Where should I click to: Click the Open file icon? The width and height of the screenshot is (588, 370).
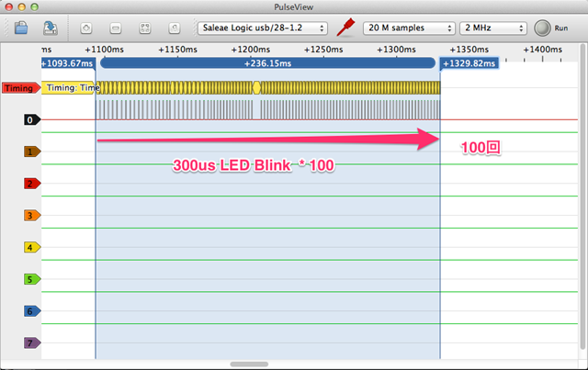[20, 28]
